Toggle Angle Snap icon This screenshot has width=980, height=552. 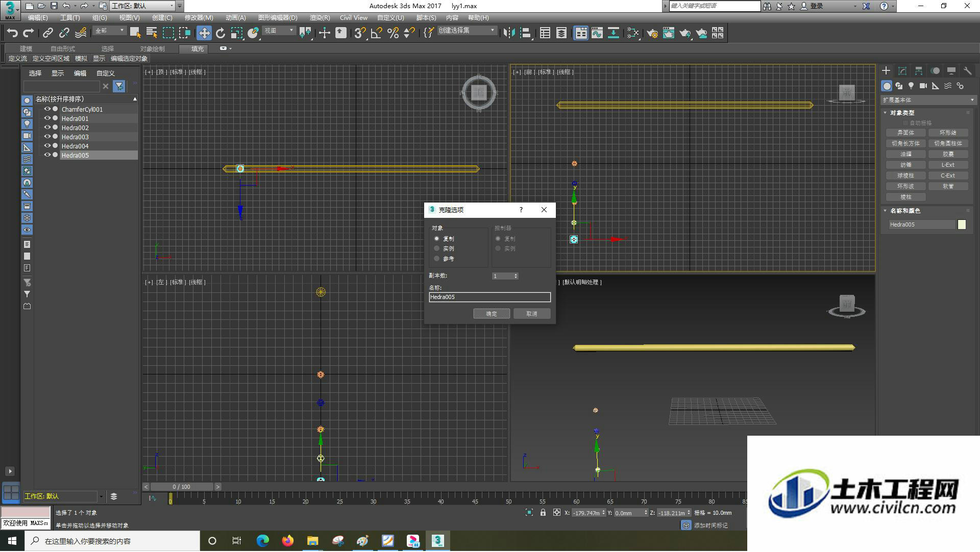point(377,33)
